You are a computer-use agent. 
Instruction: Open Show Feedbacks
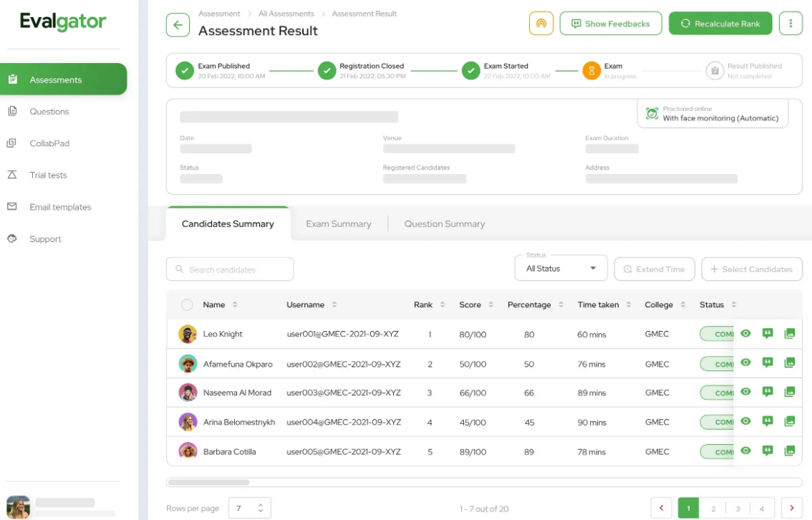pos(611,23)
